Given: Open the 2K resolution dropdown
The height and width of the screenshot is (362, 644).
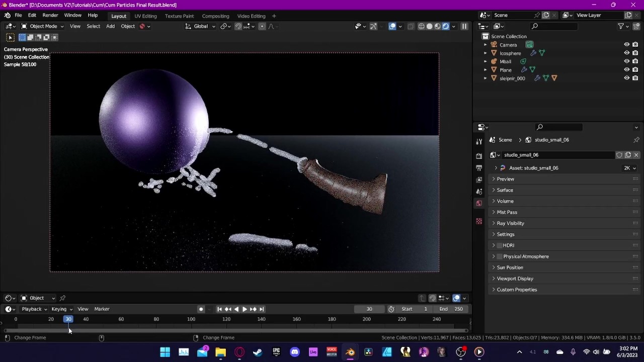Looking at the screenshot, I should click(630, 168).
